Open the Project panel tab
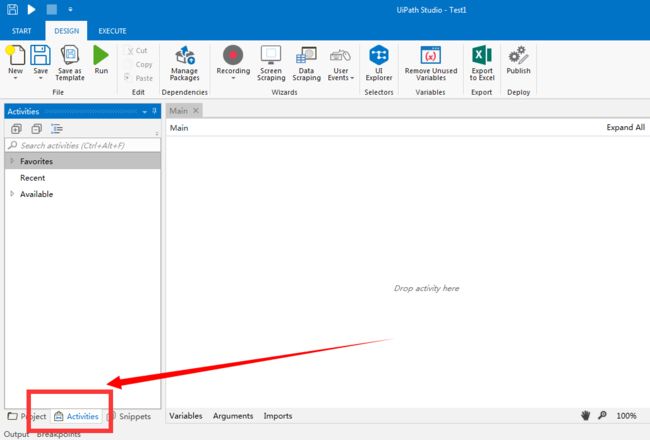 [27, 416]
